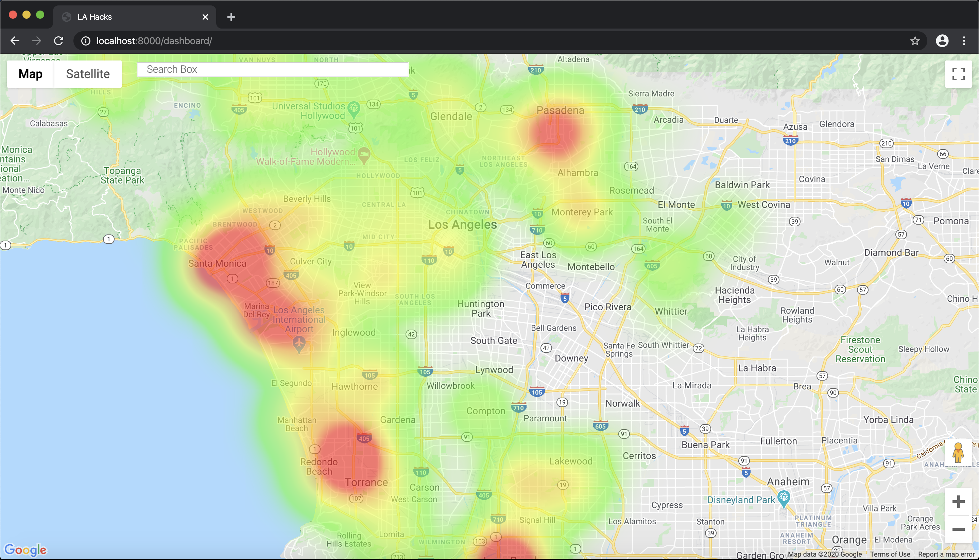Select the LA Hacks tab
This screenshot has width=979, height=560.
[134, 17]
